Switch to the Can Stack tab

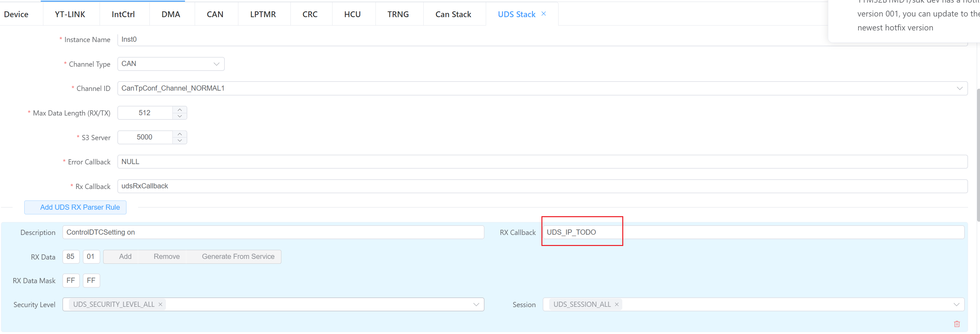453,15
